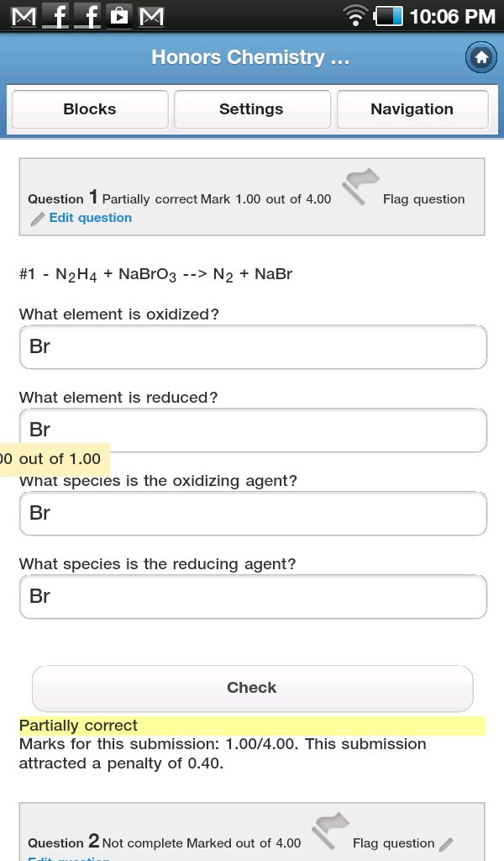Tap the shopping bag notification icon
The width and height of the screenshot is (504, 861).
119,17
